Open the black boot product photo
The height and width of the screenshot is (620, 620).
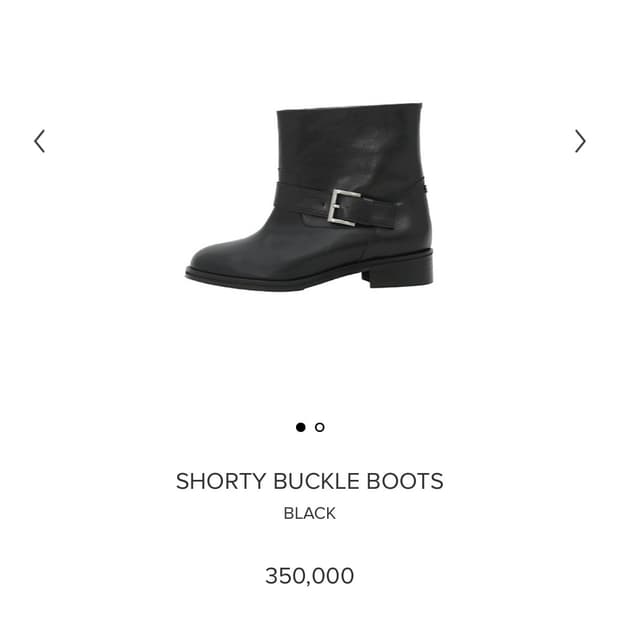(310, 197)
